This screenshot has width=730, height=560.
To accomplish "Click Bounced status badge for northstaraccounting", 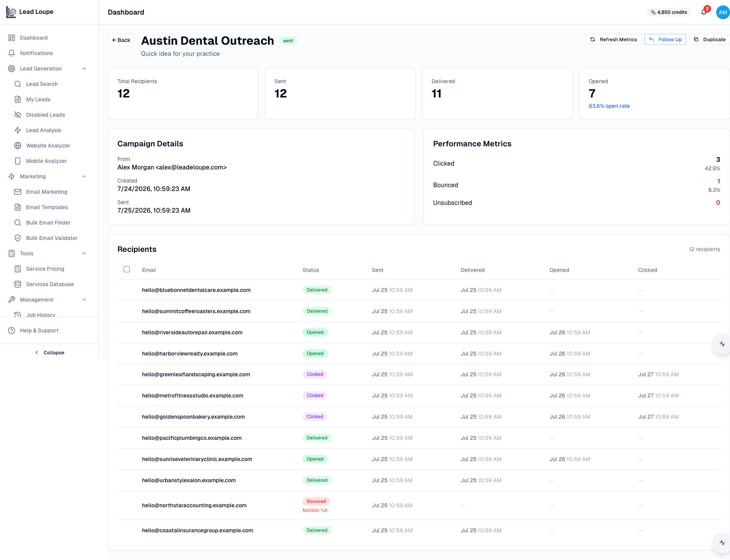I will [x=316, y=501].
